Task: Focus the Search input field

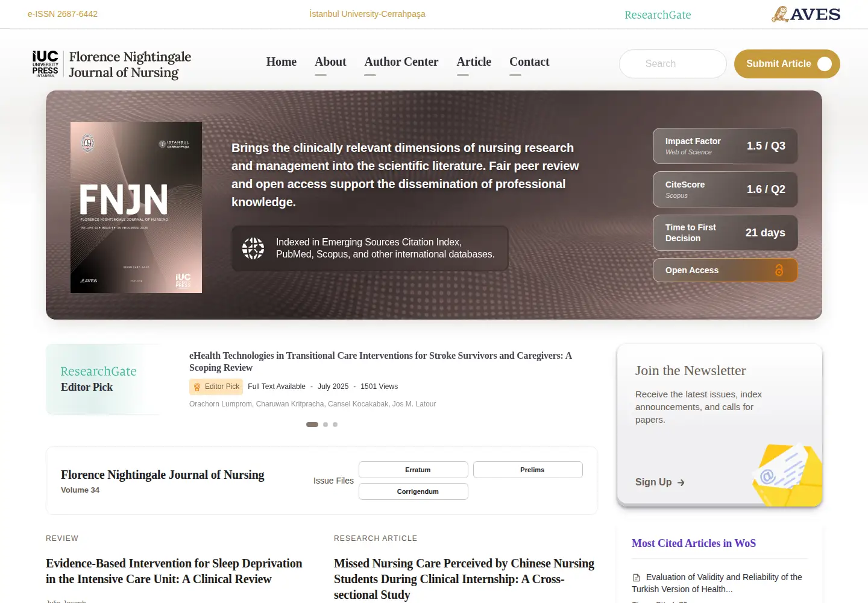Action: click(673, 64)
